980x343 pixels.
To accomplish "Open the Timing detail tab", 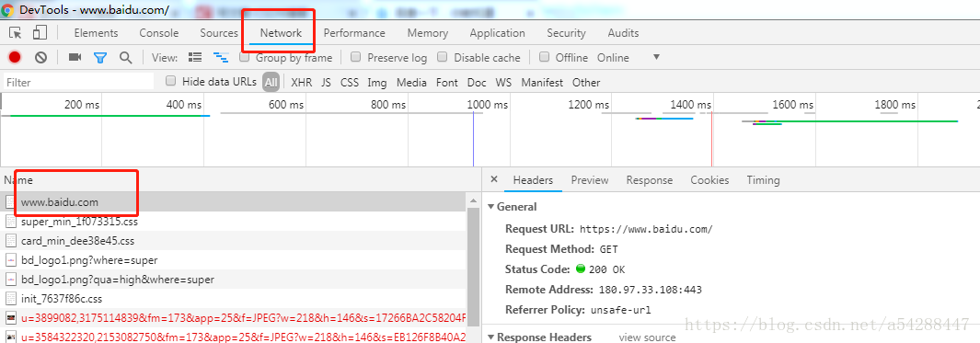I will point(763,180).
